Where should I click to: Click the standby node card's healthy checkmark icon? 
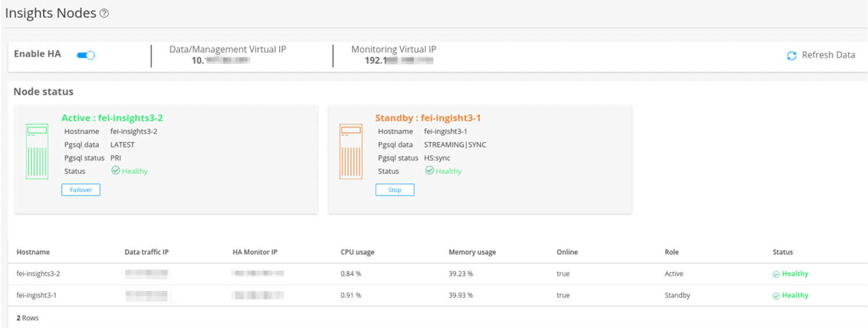(429, 171)
